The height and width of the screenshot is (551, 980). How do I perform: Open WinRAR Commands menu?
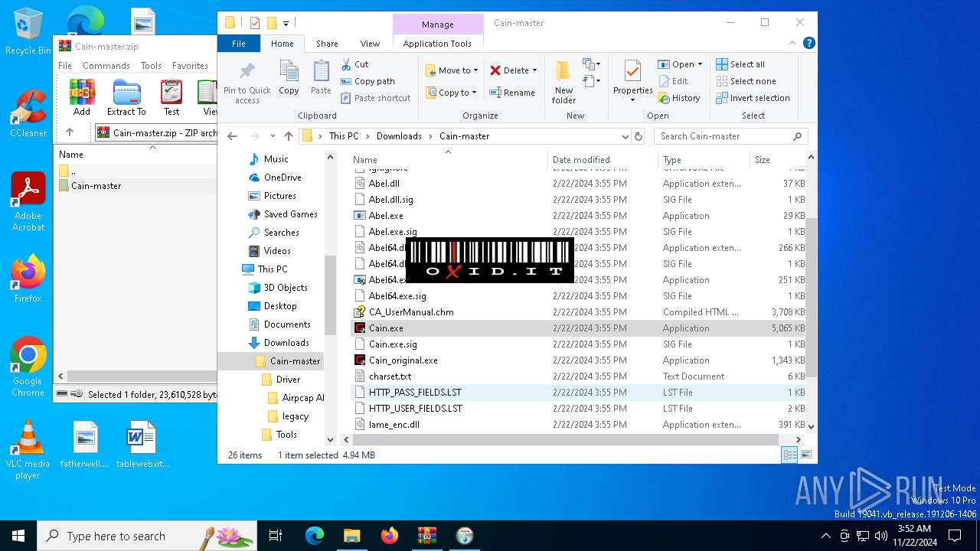pyautogui.click(x=106, y=66)
